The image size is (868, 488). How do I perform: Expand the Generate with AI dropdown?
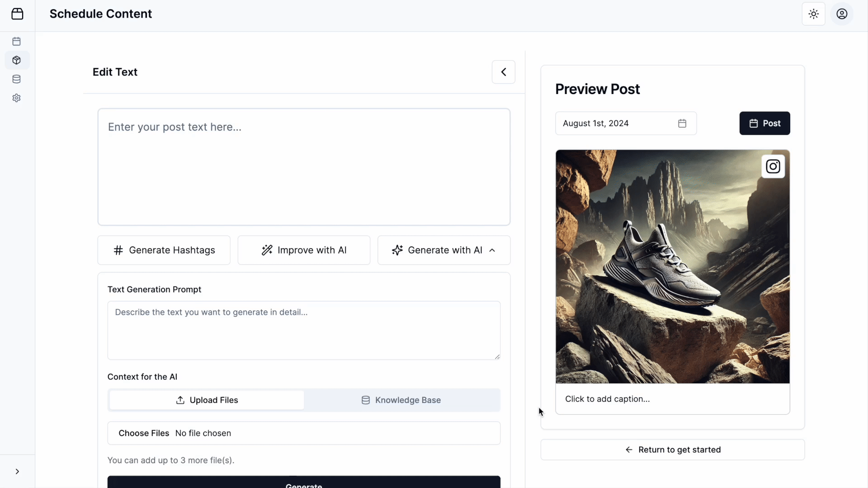click(x=443, y=250)
